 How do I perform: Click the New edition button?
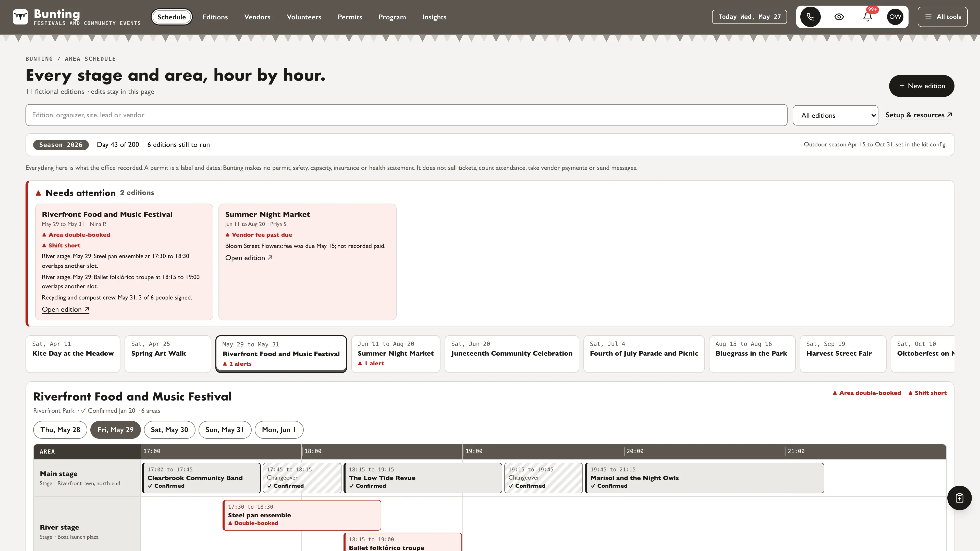tap(921, 86)
